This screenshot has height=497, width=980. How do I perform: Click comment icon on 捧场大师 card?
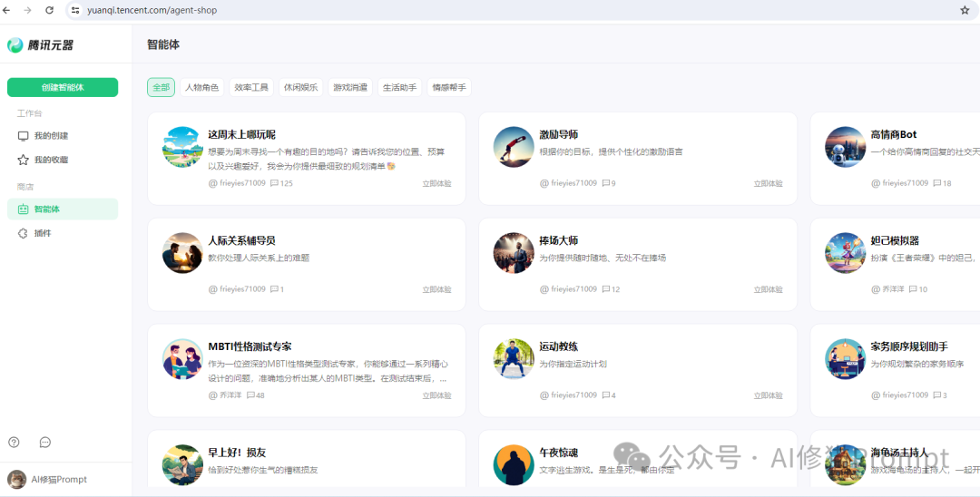tap(605, 289)
